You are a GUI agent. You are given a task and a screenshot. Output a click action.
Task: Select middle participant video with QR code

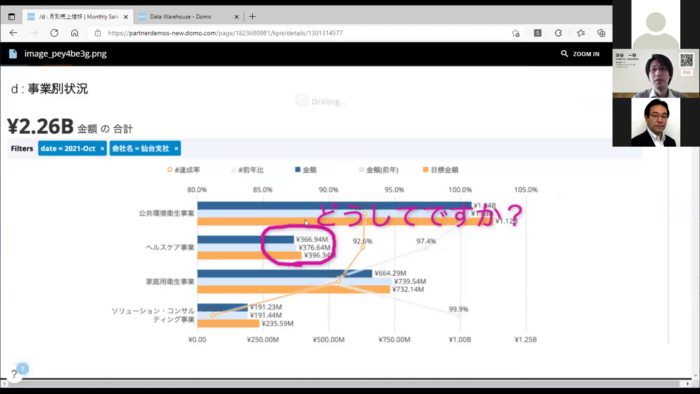pos(656,74)
